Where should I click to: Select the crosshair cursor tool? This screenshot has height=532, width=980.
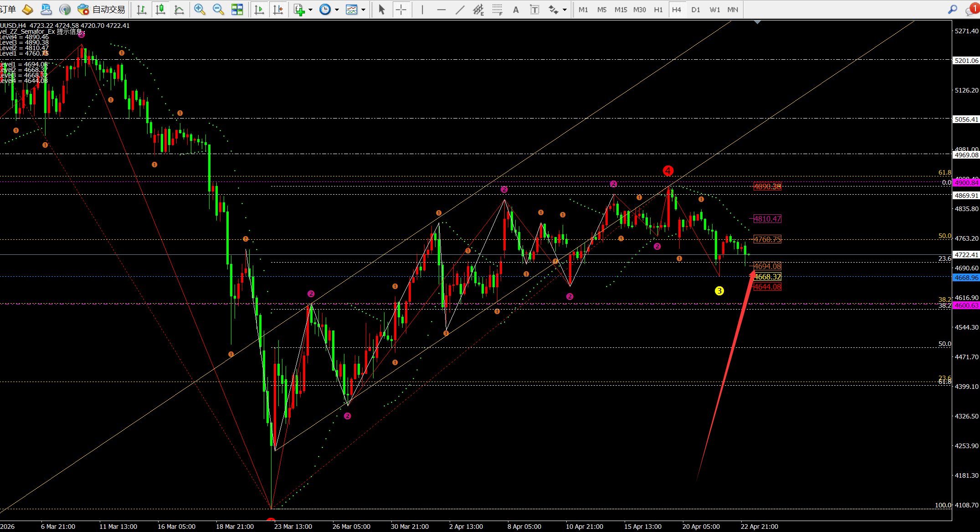point(401,10)
